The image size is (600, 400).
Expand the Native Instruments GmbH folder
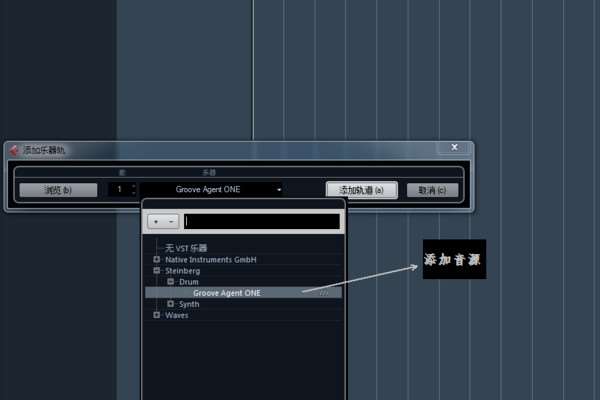157,260
